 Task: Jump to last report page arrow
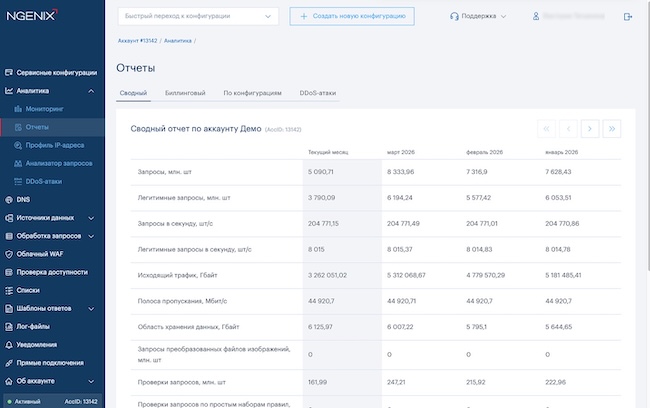coord(612,128)
